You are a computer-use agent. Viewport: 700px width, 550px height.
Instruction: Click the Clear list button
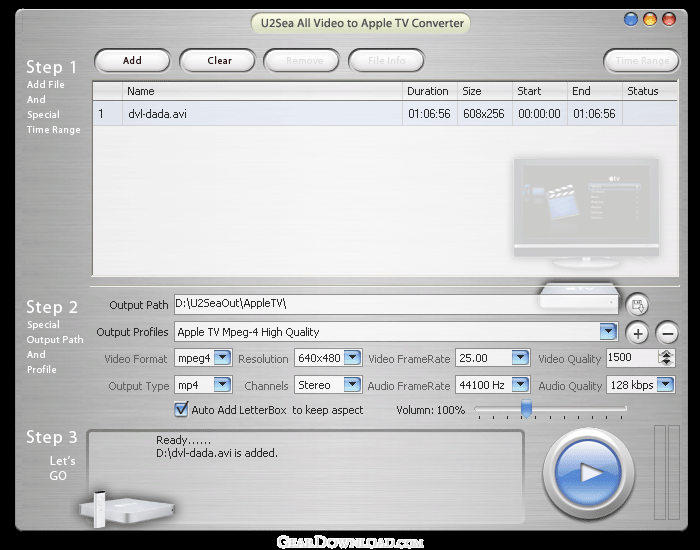(x=217, y=61)
